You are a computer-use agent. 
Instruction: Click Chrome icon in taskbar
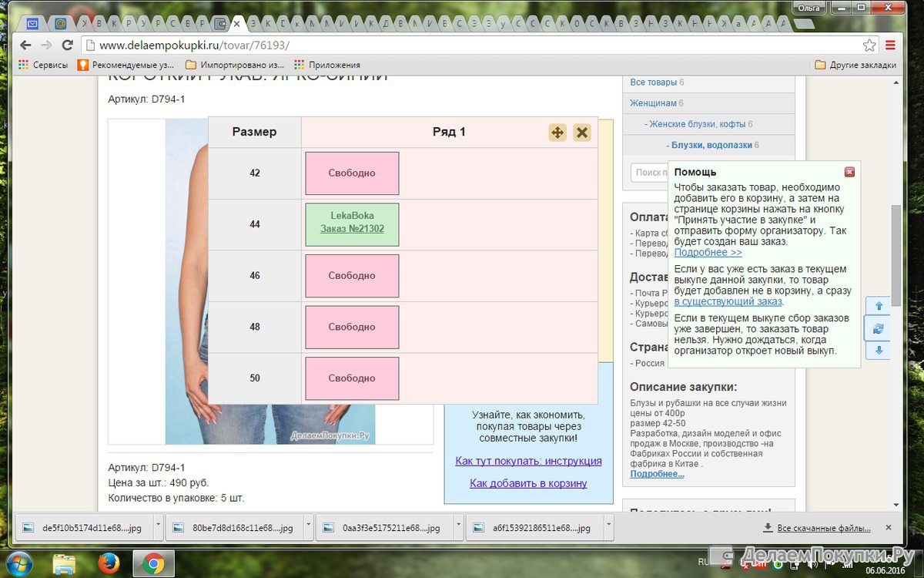pyautogui.click(x=153, y=565)
